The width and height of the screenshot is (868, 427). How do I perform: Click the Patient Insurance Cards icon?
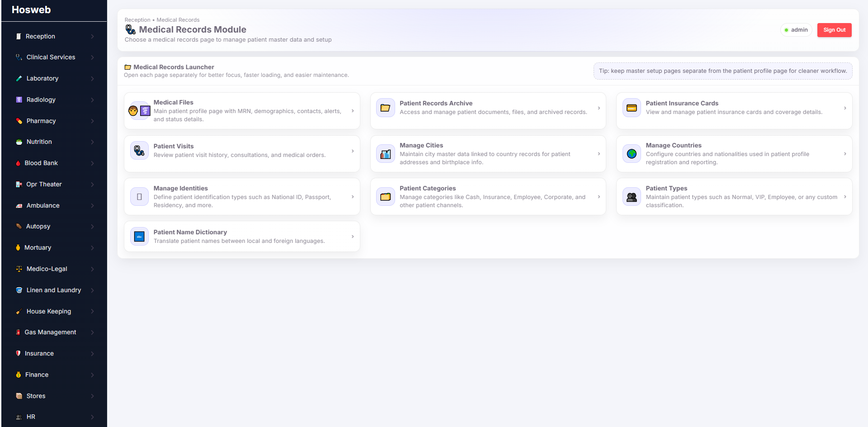coord(632,108)
